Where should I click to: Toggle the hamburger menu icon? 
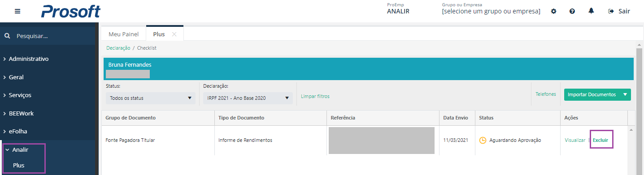click(x=17, y=11)
